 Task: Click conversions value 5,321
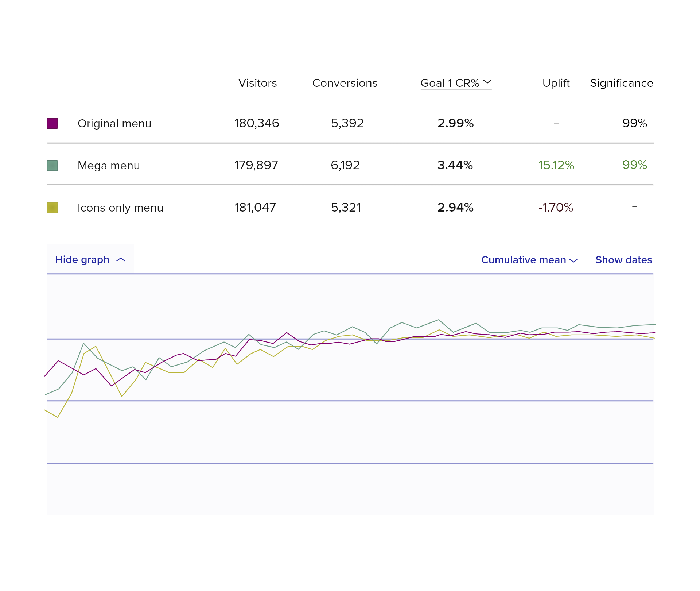pyautogui.click(x=346, y=208)
